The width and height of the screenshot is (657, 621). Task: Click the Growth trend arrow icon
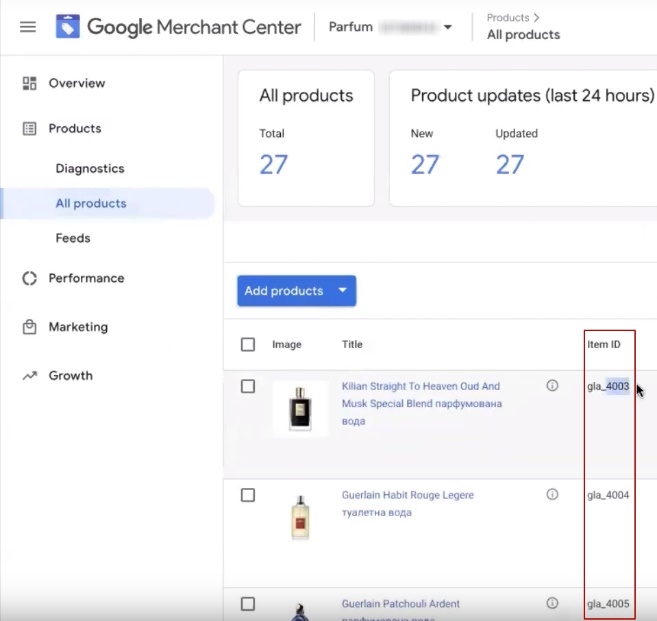[29, 376]
